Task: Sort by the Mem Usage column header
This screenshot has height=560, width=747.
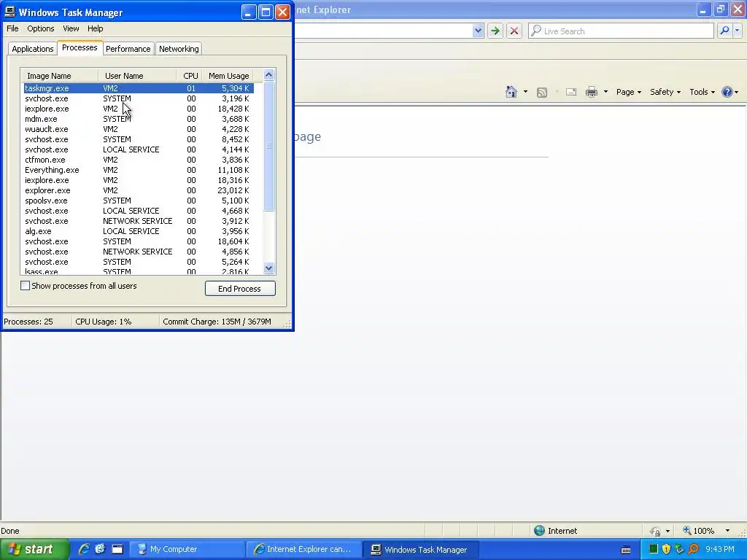Action: pos(228,76)
